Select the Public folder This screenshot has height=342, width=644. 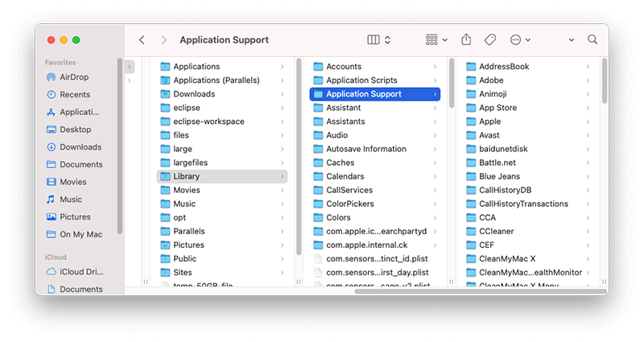(x=222, y=258)
